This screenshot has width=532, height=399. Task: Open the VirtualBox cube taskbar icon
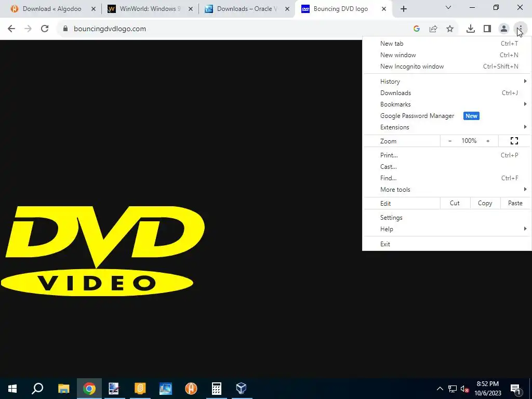[241, 389]
